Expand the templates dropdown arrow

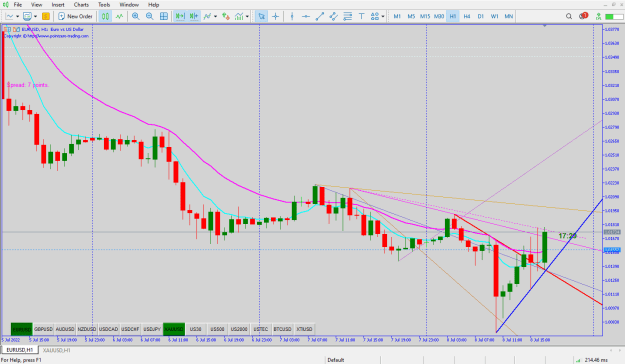[247, 16]
